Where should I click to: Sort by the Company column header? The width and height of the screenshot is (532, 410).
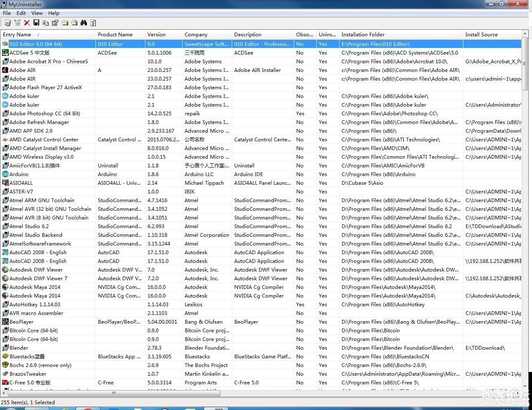point(207,35)
